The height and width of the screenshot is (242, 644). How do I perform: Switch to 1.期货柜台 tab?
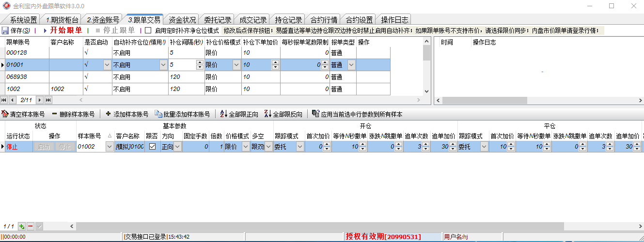[62, 20]
